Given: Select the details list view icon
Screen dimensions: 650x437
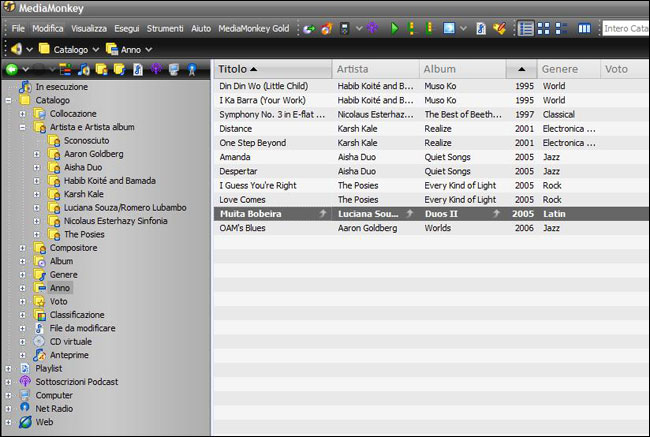Looking at the screenshot, I should click(526, 29).
